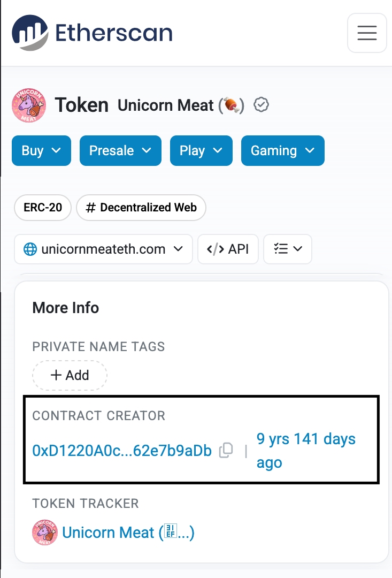Click the emoji icon after Unicorn Meat name

coord(232,105)
